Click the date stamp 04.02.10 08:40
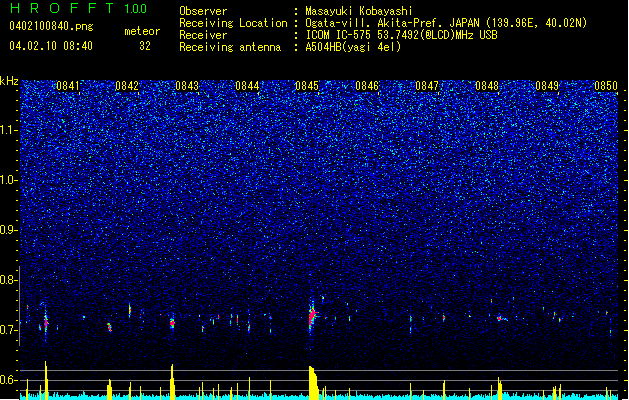Viewport: 629px width, 400px height. coord(51,46)
